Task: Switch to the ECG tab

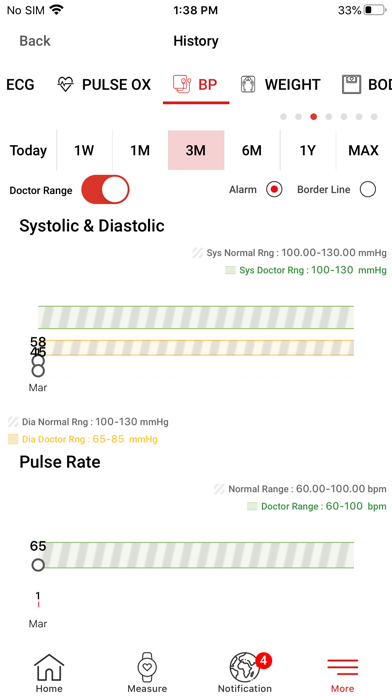Action: pos(20,84)
